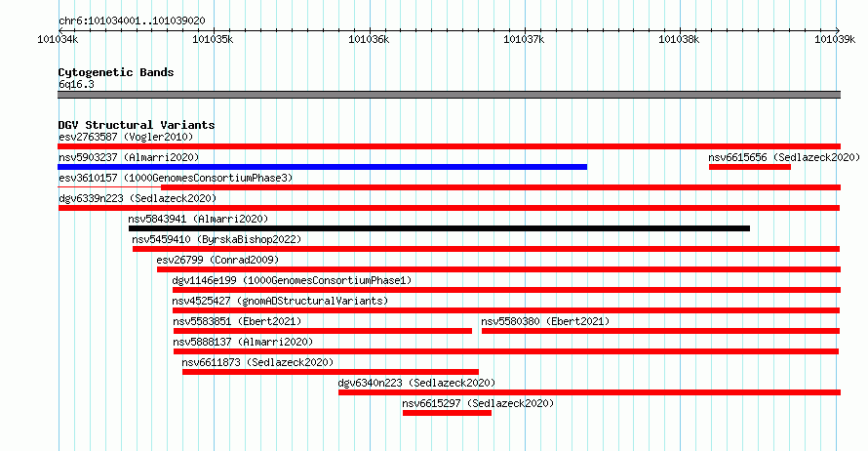Open dgv1146e199 (1000GenomesConsortiumPhase1) label
The height and width of the screenshot is (451, 868).
[292, 280]
